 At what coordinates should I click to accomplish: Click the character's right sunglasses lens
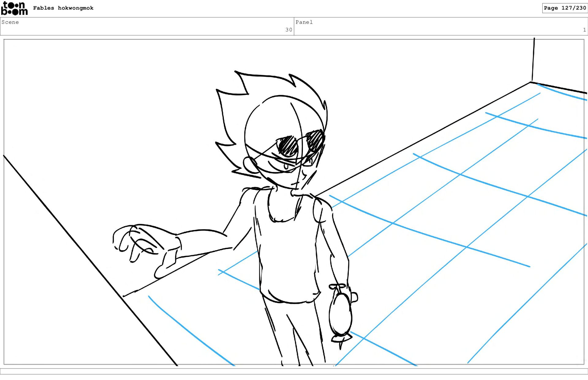315,140
